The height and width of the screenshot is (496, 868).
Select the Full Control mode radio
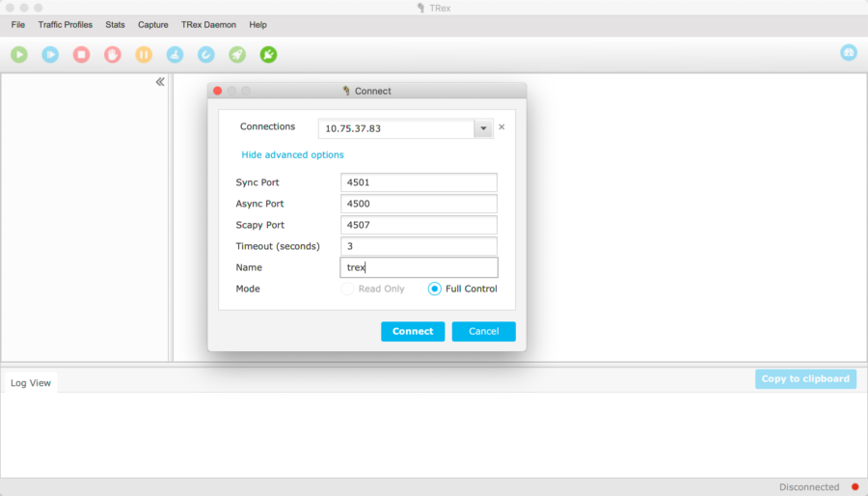click(x=435, y=289)
